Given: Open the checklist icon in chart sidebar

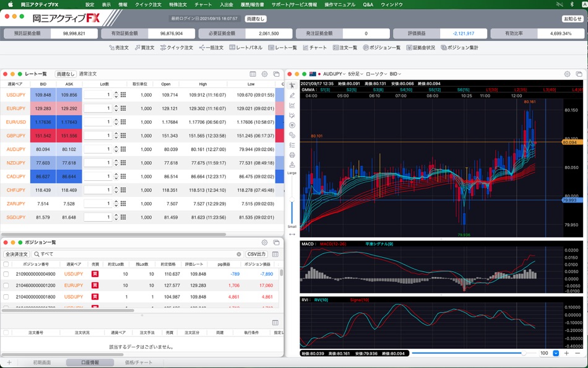Looking at the screenshot, I should [x=292, y=145].
